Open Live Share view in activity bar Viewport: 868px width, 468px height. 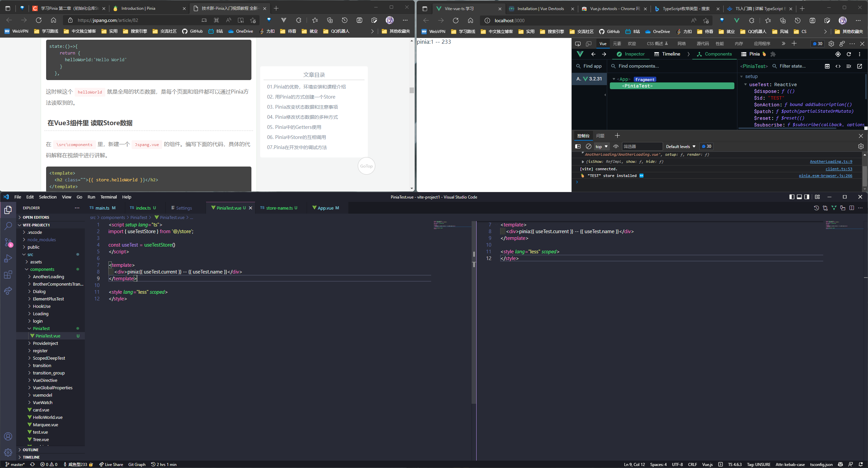pyautogui.click(x=8, y=291)
